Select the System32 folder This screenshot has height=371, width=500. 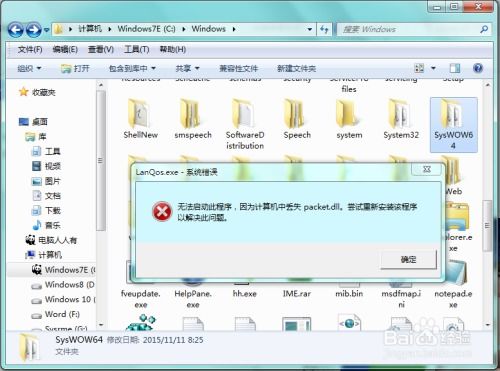[x=401, y=118]
